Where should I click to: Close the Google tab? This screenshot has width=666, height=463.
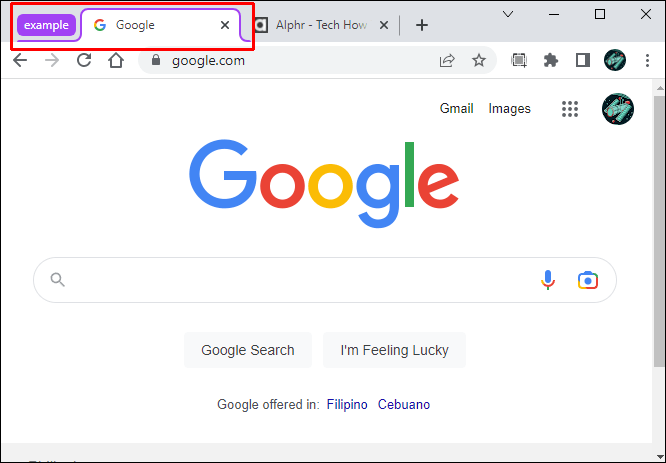coord(225,25)
